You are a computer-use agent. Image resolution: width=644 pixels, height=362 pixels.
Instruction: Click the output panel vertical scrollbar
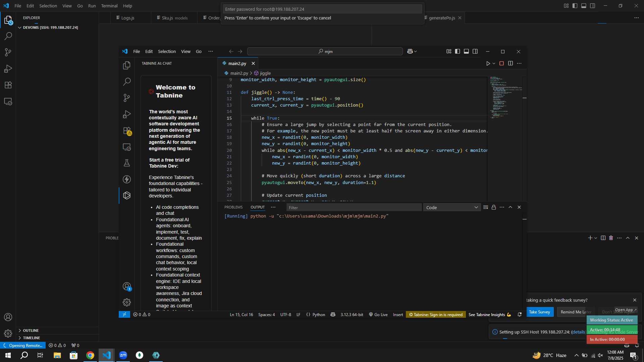524,261
